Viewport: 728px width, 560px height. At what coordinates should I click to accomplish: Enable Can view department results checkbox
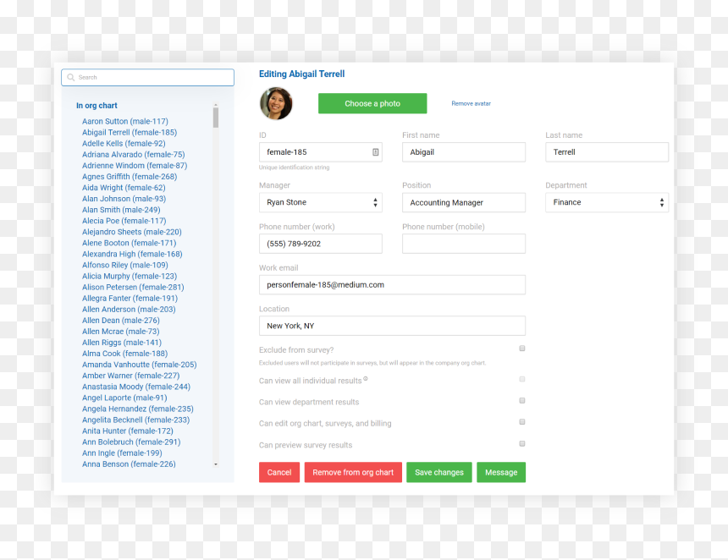(x=521, y=400)
